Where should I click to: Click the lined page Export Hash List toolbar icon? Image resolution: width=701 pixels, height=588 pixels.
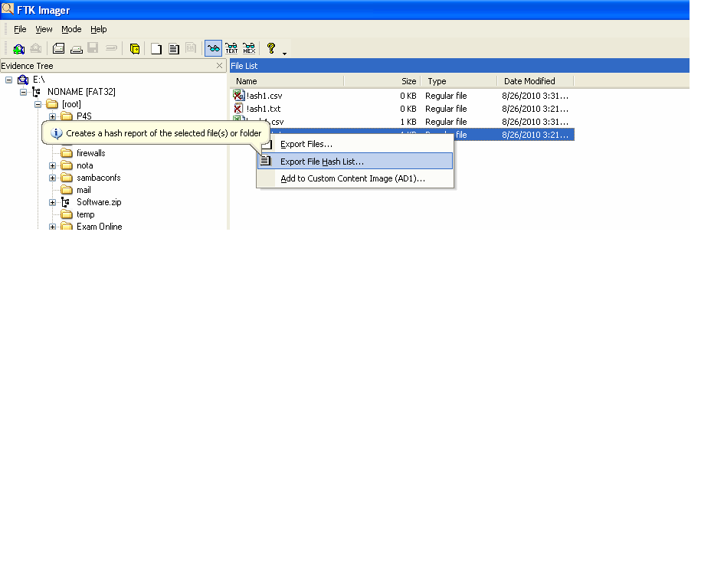click(x=174, y=48)
